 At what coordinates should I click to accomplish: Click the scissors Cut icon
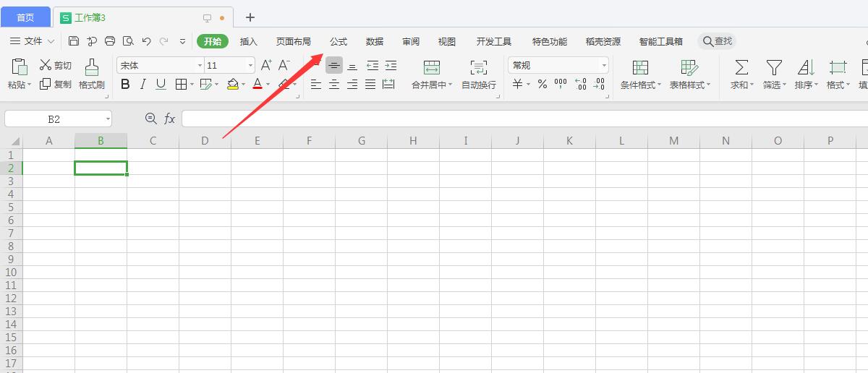pos(46,65)
